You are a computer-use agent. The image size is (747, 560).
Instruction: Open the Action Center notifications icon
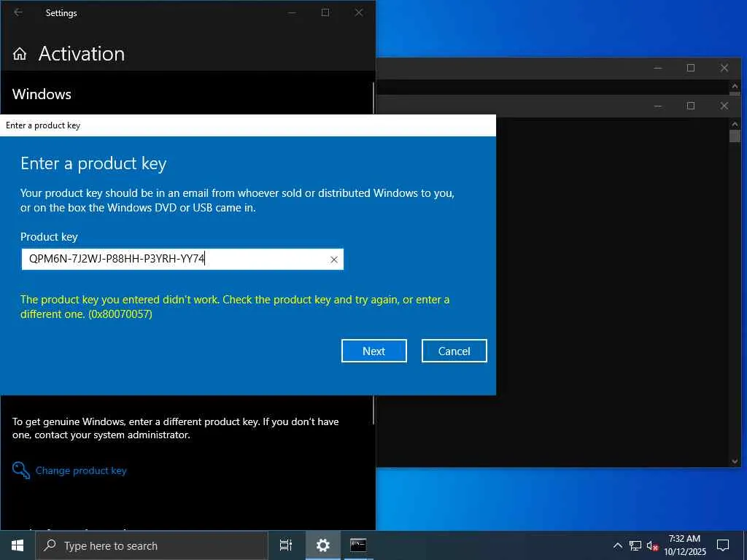pos(723,545)
